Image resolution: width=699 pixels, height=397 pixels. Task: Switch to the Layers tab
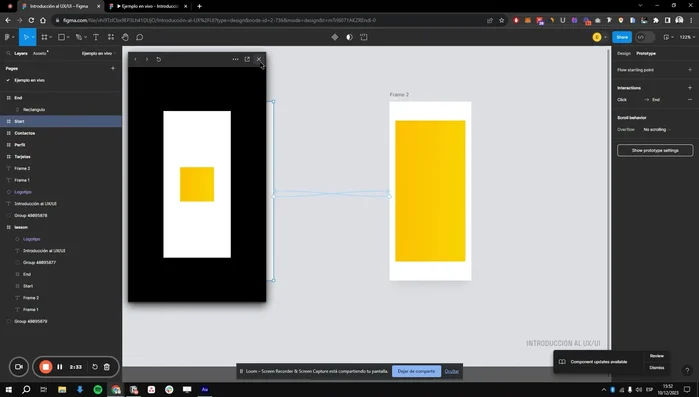(21, 53)
